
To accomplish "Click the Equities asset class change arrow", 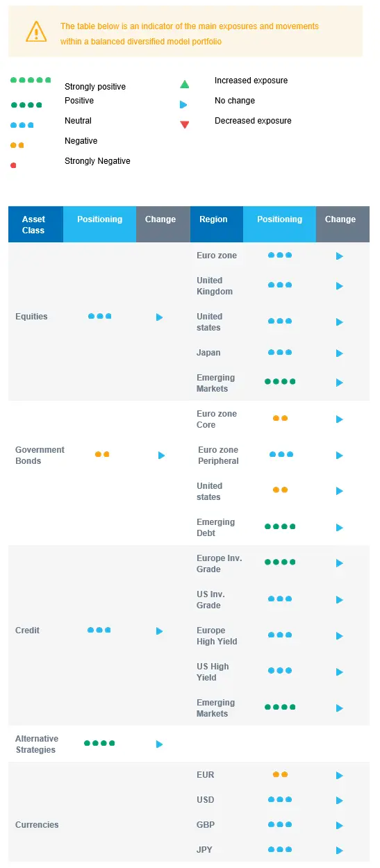I will point(159,317).
